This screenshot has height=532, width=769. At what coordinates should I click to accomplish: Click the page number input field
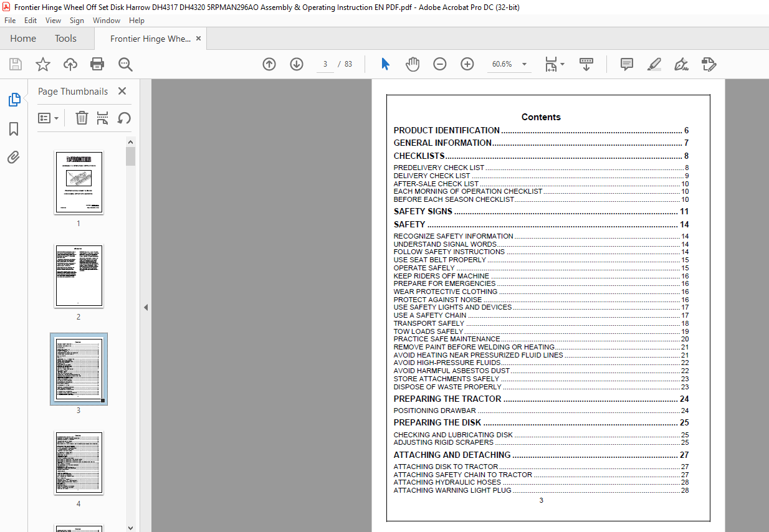click(325, 64)
